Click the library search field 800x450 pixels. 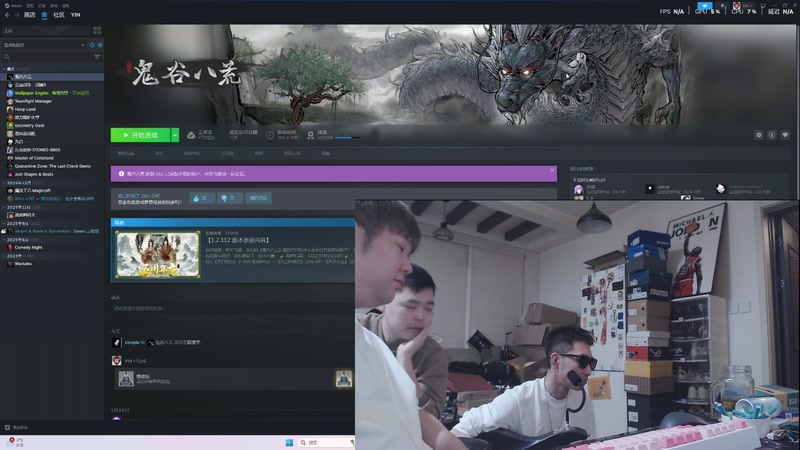(x=47, y=57)
